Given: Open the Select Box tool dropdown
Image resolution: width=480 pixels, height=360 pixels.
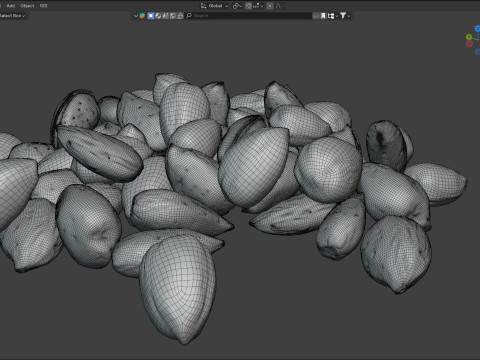Looking at the screenshot, I should pyautogui.click(x=12, y=16).
